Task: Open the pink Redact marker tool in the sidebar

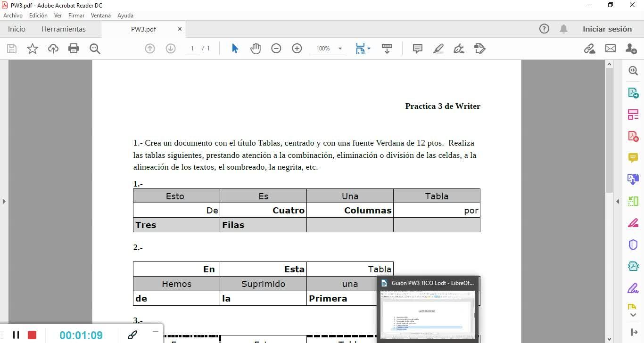Action: pyautogui.click(x=633, y=223)
